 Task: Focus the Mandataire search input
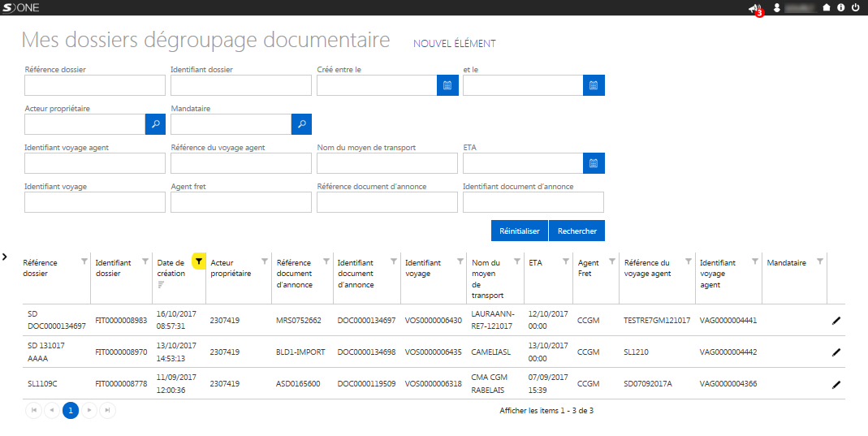click(x=231, y=124)
